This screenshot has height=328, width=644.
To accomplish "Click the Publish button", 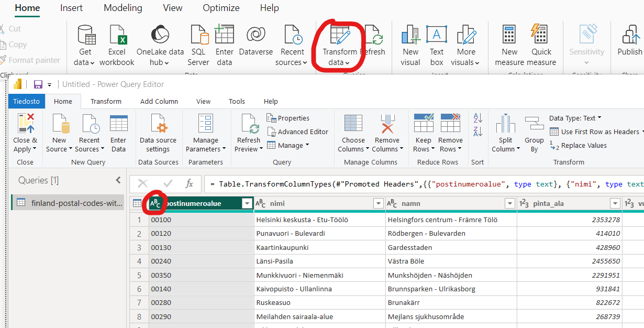I will coord(630,42).
